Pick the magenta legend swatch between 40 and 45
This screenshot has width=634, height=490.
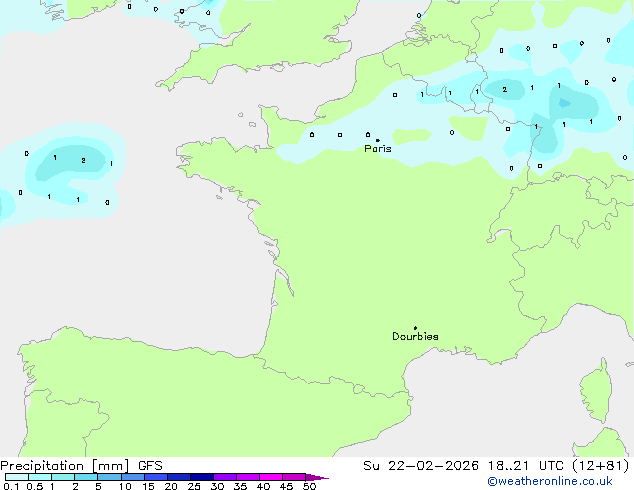click(271, 477)
